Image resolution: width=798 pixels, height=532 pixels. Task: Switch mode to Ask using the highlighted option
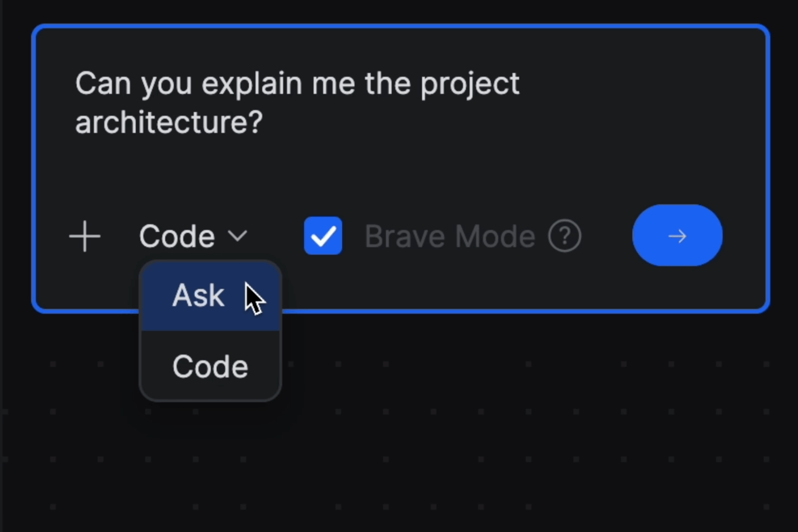(x=198, y=295)
